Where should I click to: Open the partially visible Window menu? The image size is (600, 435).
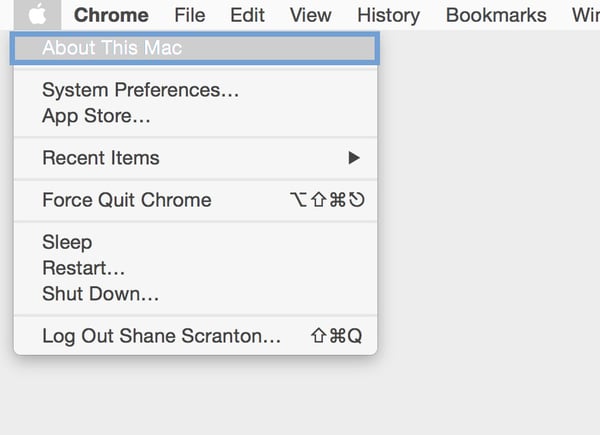586,15
